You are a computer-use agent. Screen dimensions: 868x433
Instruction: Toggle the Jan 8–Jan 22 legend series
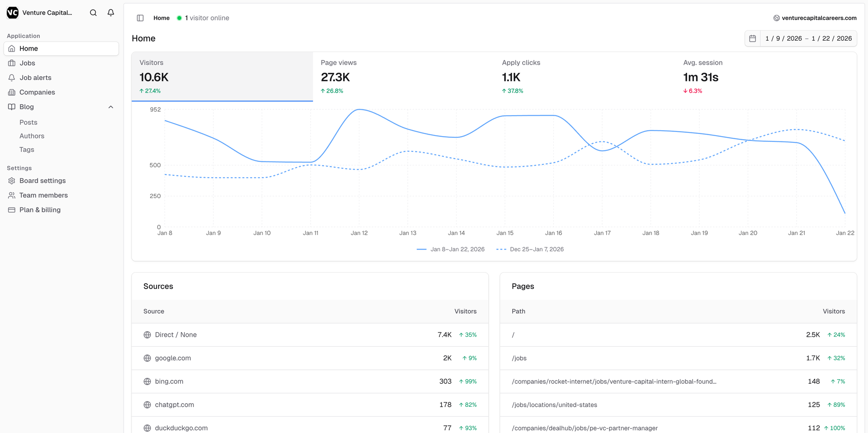451,249
